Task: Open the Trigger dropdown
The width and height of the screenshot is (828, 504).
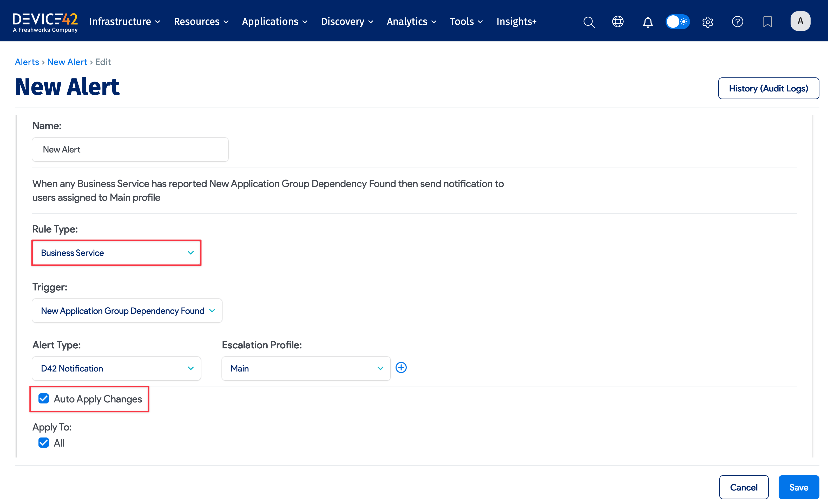Action: pyautogui.click(x=127, y=310)
